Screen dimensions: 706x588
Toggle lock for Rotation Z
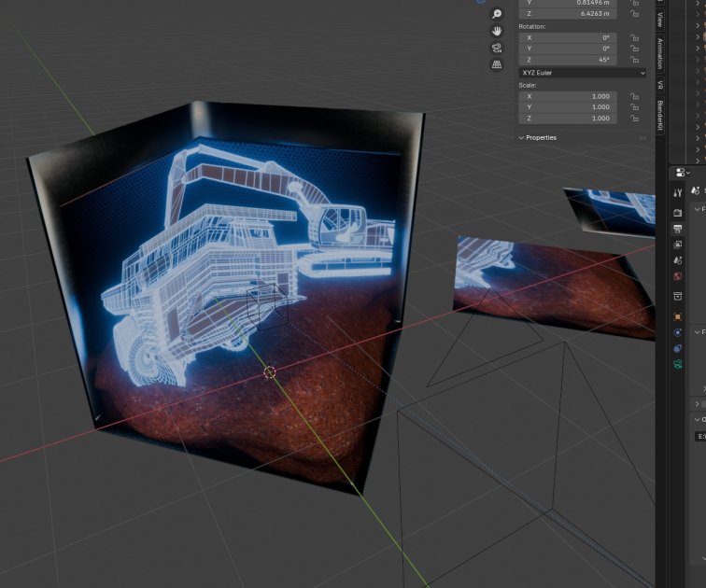coord(634,60)
